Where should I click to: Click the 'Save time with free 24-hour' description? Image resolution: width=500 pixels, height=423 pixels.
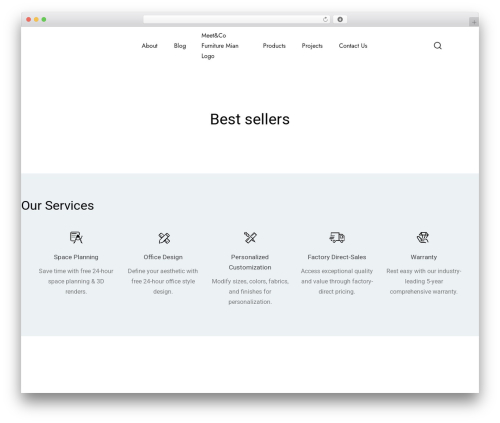pyautogui.click(x=76, y=281)
